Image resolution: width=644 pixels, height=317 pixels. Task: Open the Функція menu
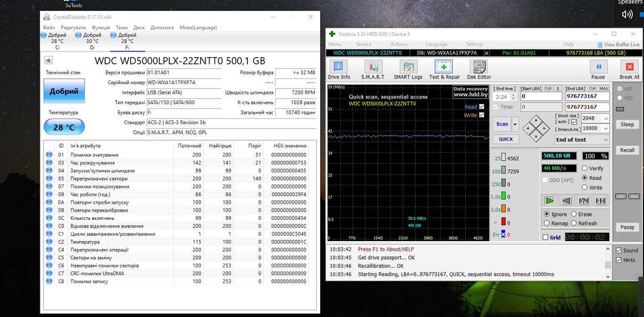[100, 28]
